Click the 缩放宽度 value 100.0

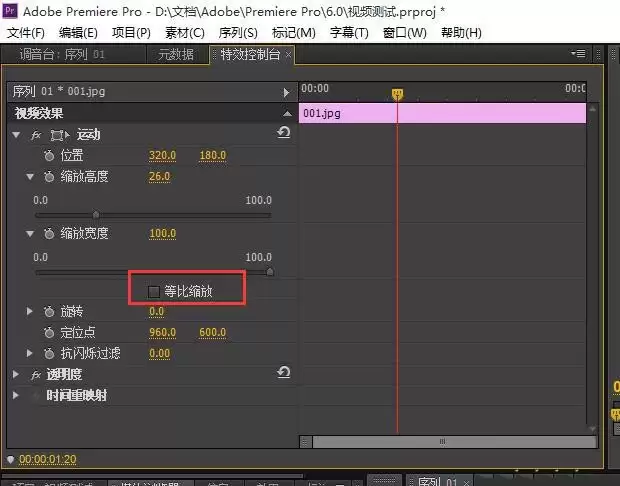point(163,233)
